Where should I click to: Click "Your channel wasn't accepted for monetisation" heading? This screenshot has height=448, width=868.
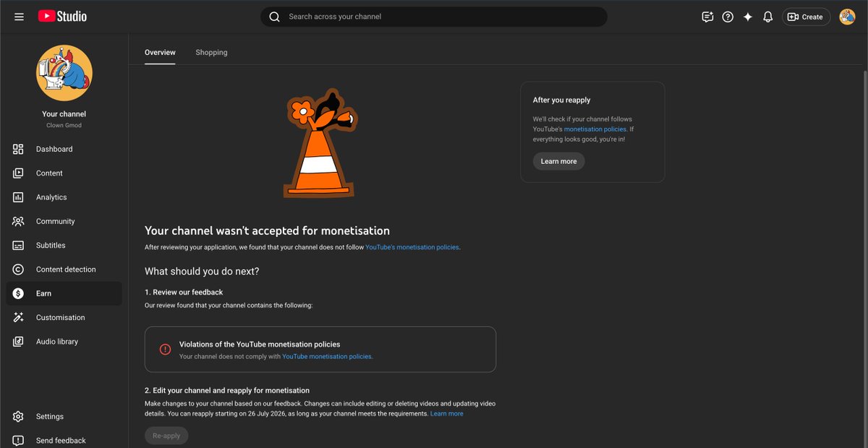267,231
